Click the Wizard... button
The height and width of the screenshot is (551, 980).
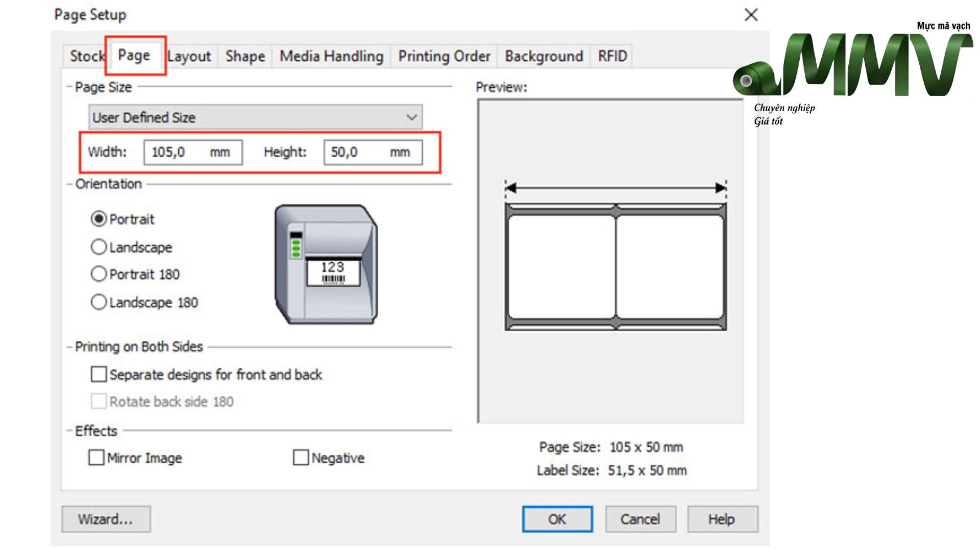pyautogui.click(x=106, y=519)
